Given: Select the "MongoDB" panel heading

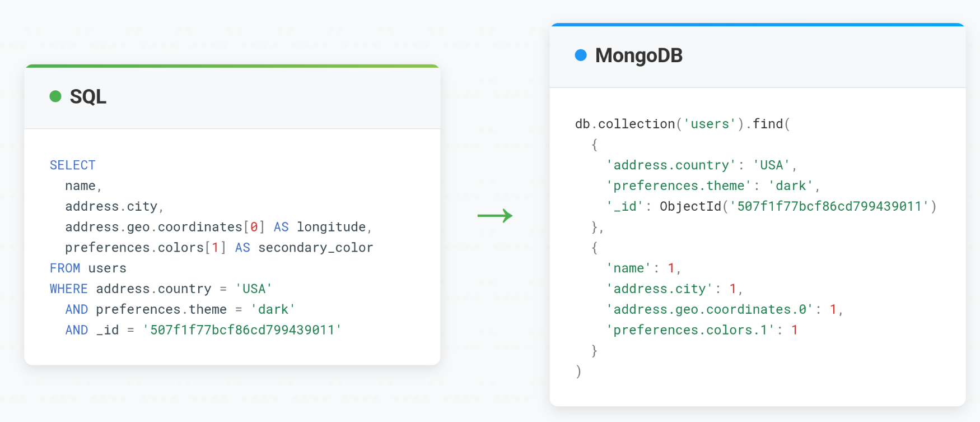Looking at the screenshot, I should pos(639,55).
